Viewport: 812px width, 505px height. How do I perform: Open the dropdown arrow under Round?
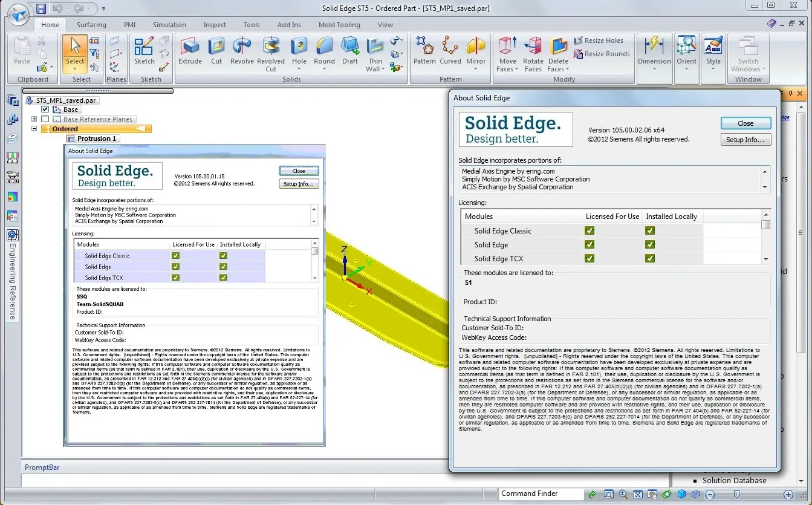click(x=324, y=68)
